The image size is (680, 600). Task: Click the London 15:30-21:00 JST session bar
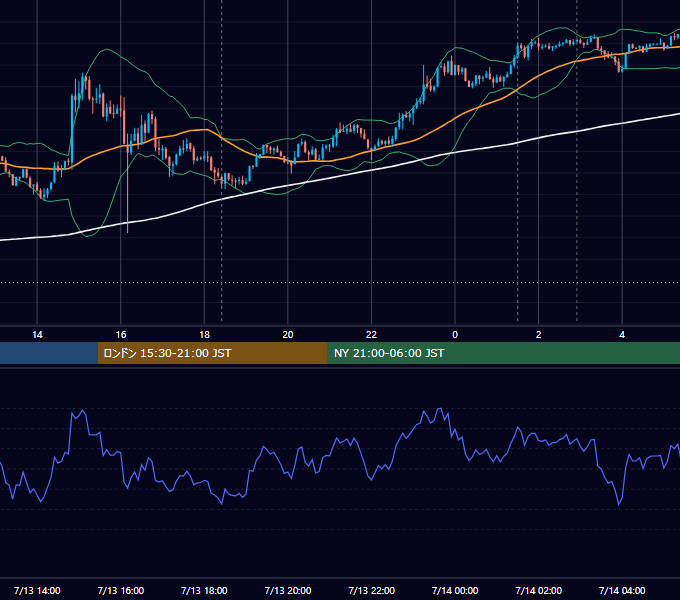(212, 353)
